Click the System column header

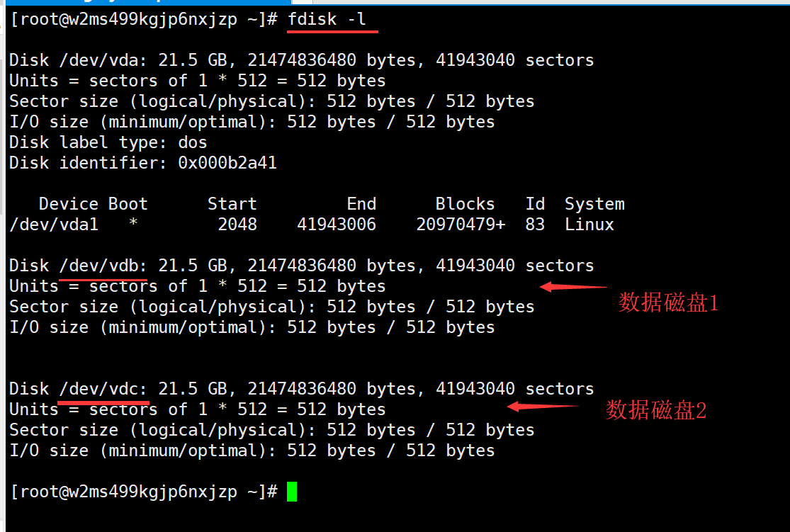(594, 204)
